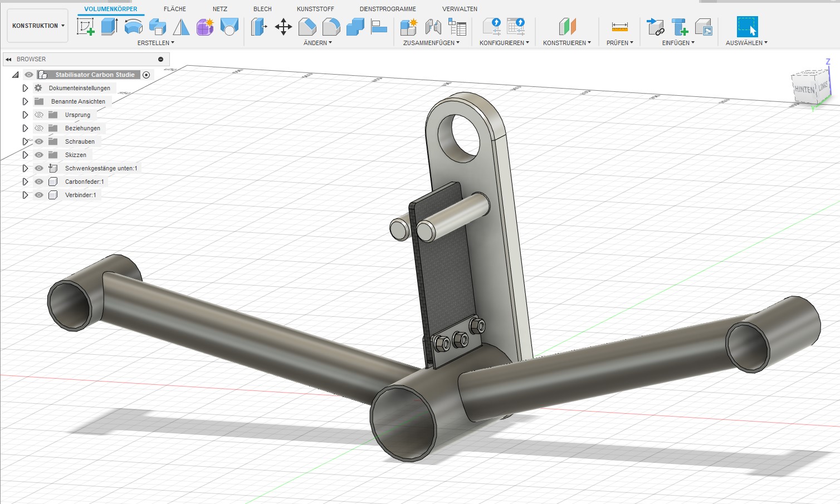Viewport: 840px width, 504px height.
Task: Switch to the BLECH tab
Action: (262, 9)
